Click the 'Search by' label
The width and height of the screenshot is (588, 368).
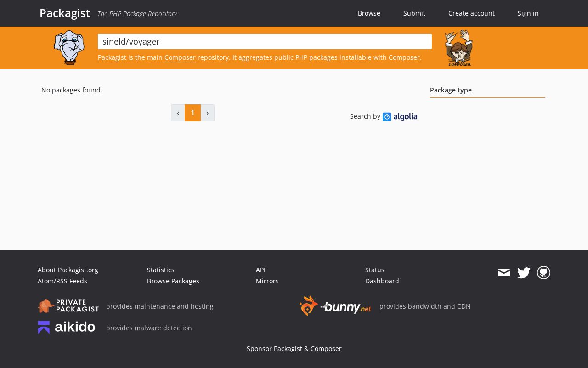click(x=365, y=116)
